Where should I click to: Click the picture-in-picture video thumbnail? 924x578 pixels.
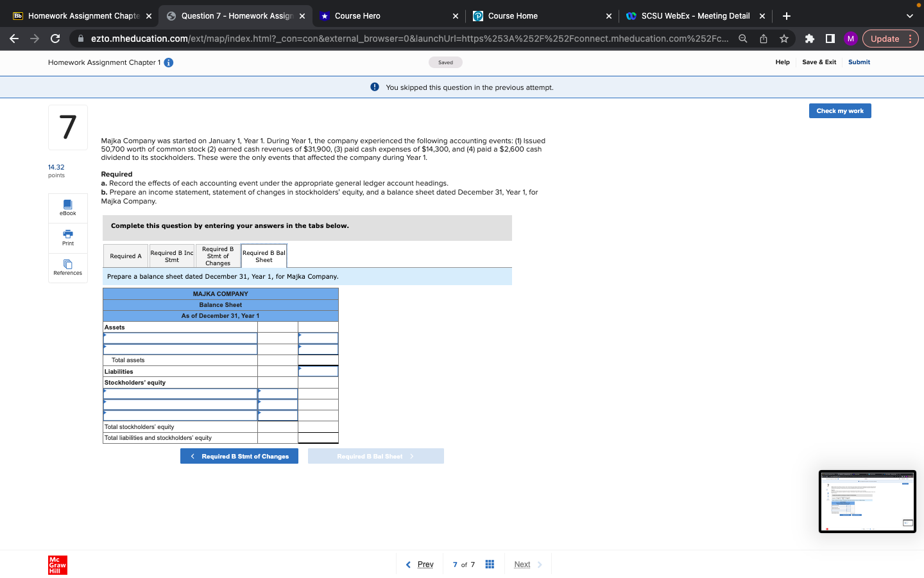(x=868, y=501)
